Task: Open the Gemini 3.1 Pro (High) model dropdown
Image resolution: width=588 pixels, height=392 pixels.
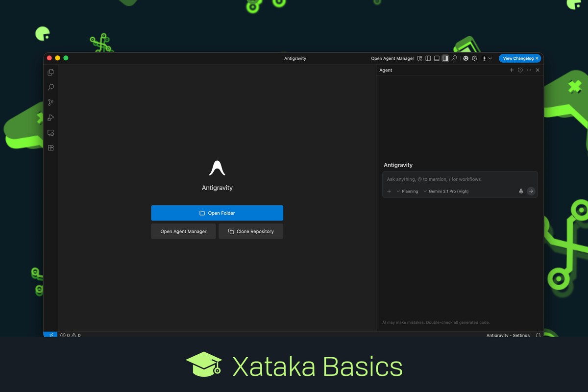Action: point(446,191)
